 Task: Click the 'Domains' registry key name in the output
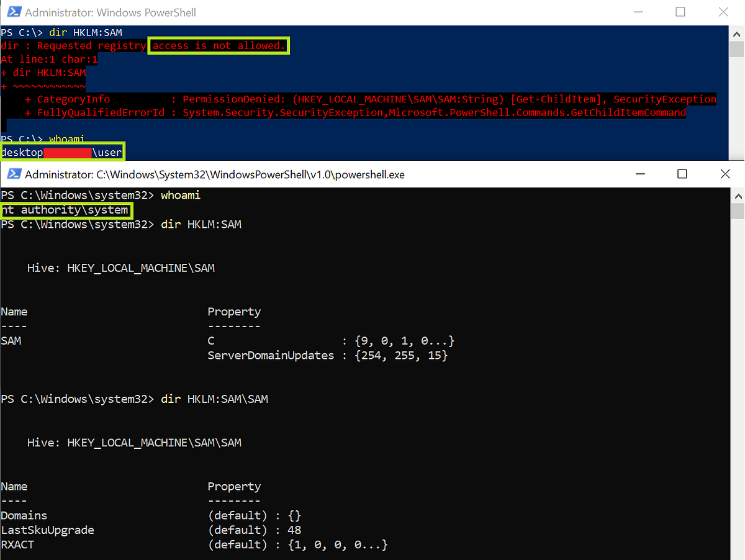tap(24, 515)
